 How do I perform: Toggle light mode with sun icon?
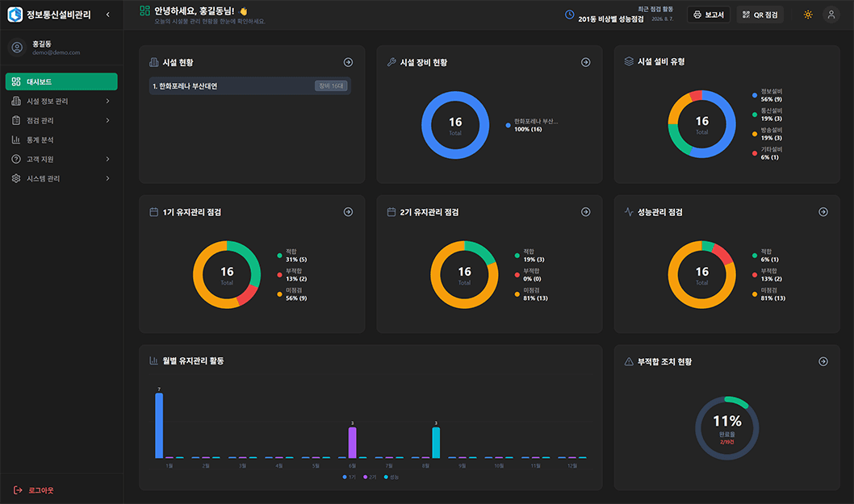[808, 15]
